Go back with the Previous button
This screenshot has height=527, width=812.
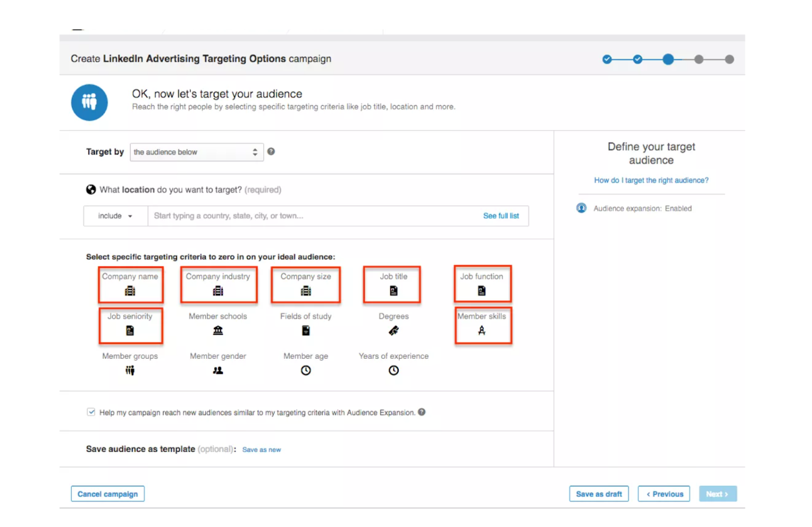pos(664,494)
